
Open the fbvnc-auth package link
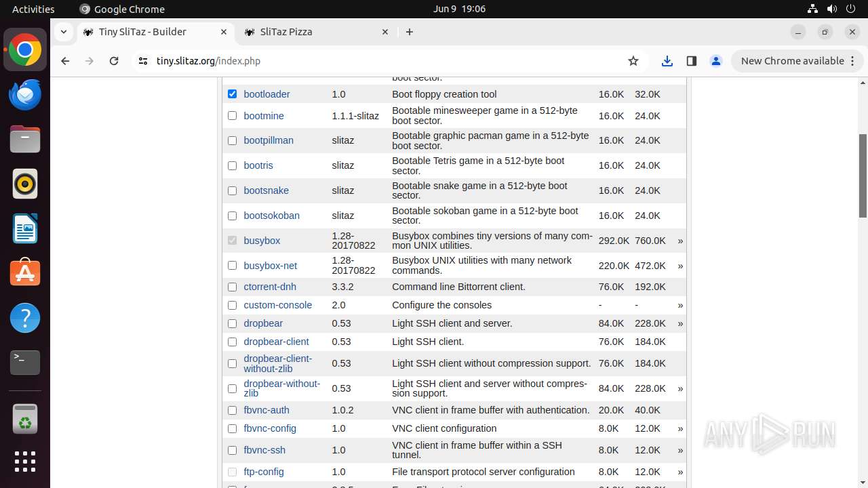point(267,410)
